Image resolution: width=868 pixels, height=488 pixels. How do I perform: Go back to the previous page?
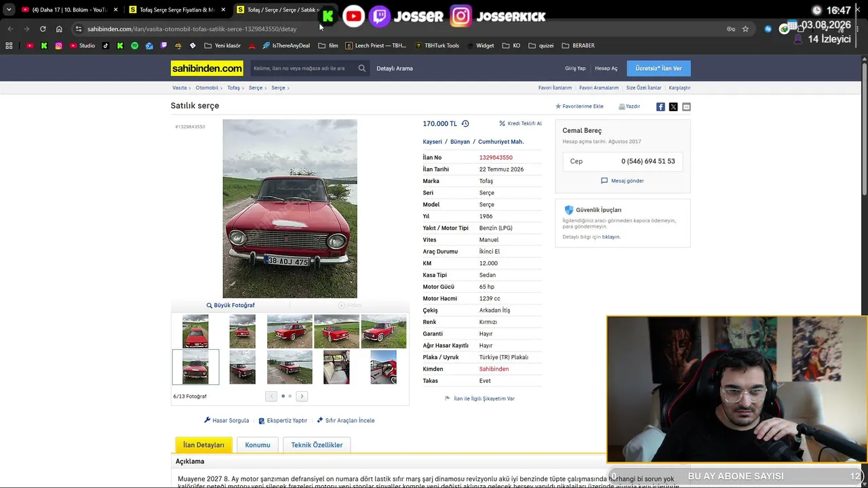click(10, 29)
